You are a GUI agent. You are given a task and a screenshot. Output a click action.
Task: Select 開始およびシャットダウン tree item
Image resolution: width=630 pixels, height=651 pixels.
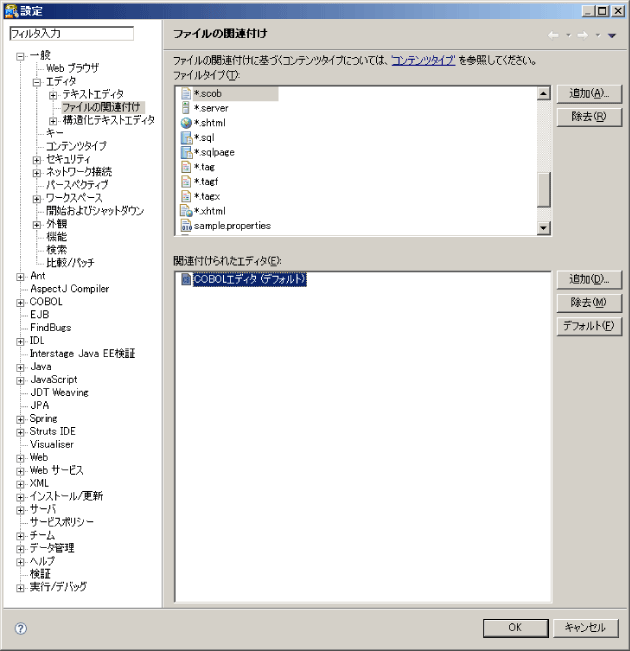(95, 211)
